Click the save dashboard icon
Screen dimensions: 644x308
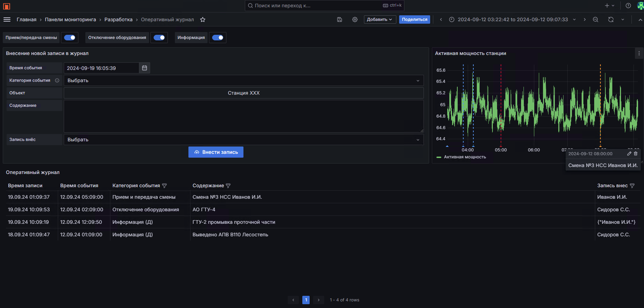340,19
